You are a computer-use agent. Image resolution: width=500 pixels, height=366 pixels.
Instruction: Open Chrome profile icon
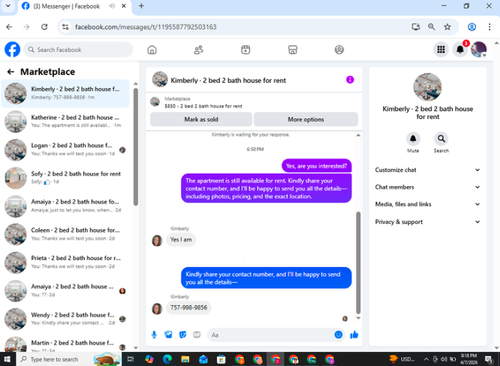point(472,27)
